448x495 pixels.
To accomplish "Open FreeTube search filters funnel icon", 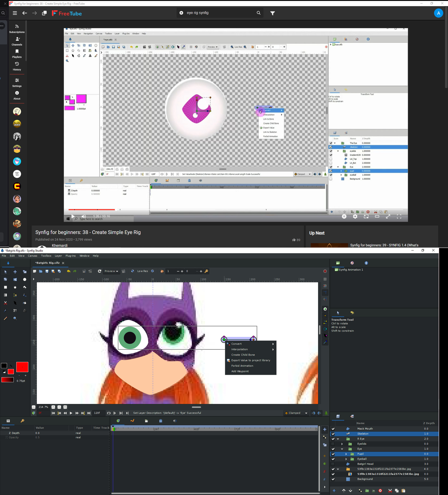I will tap(273, 13).
